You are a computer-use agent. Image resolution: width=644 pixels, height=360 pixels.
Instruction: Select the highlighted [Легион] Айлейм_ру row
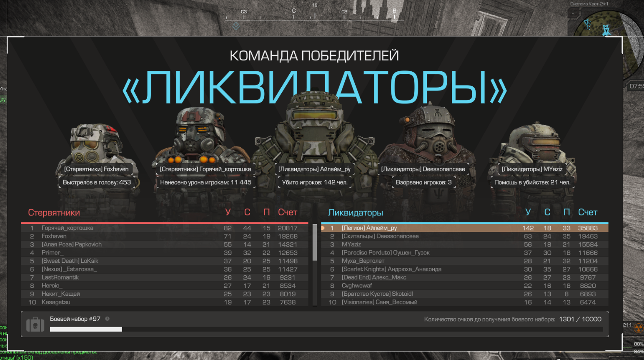[465, 228]
